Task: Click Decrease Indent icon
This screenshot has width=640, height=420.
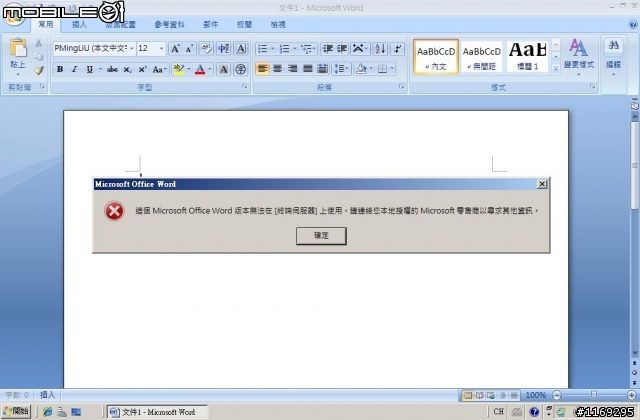Action: [x=327, y=49]
